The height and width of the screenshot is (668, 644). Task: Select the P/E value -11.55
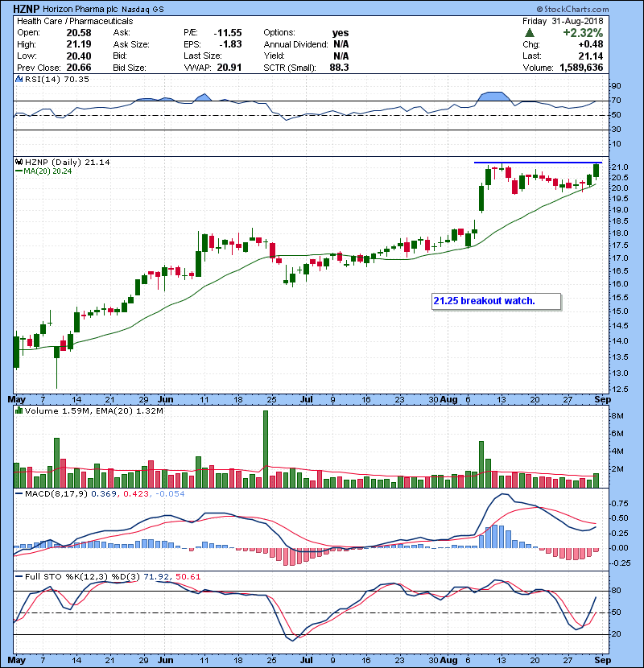coord(228,33)
